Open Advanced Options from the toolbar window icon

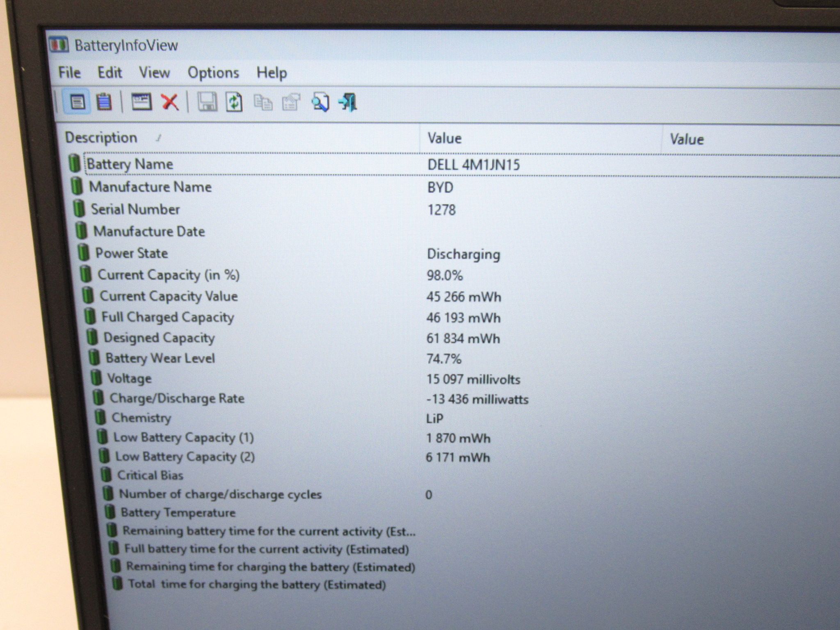(x=141, y=101)
